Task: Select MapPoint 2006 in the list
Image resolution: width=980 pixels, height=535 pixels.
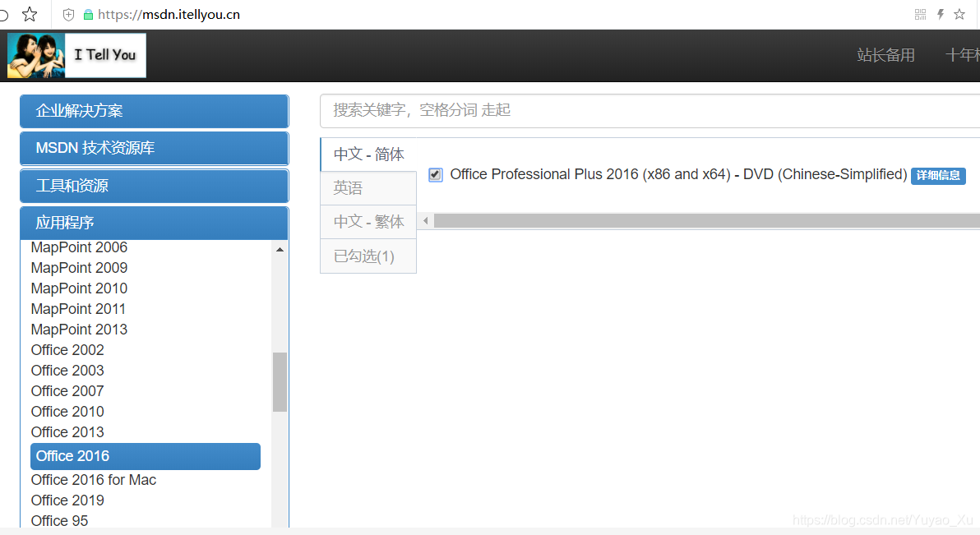Action: 80,247
